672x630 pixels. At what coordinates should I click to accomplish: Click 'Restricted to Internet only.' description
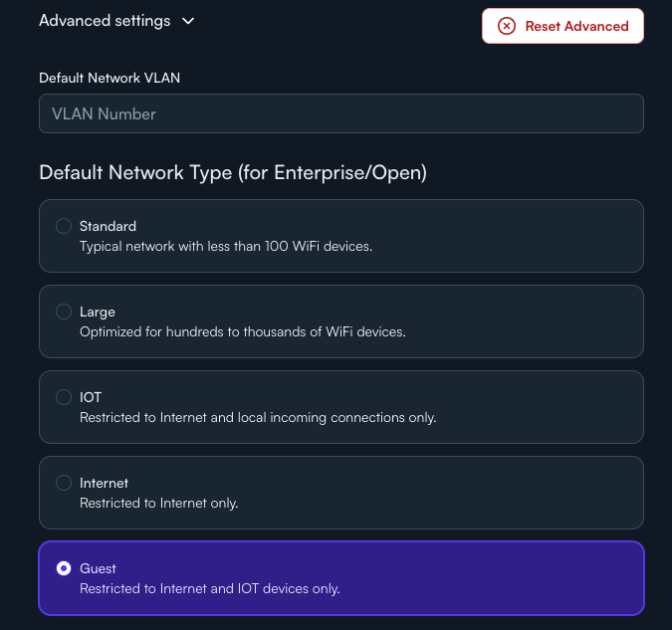point(158,502)
